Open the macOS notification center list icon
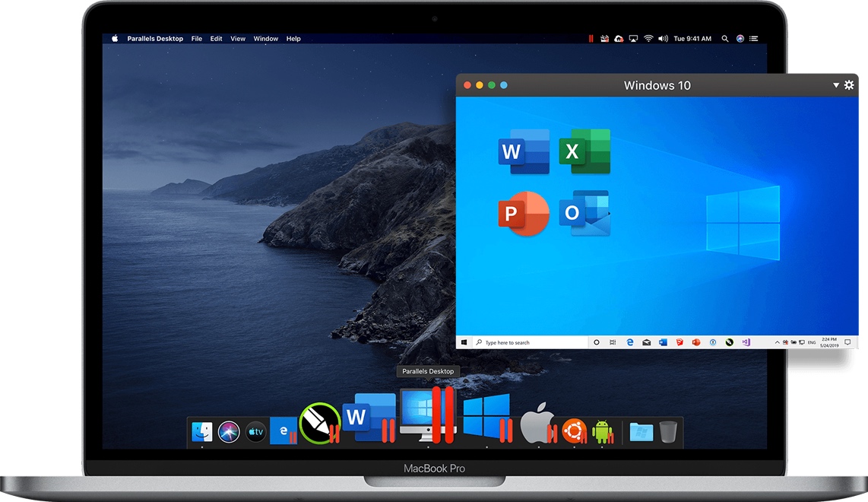This screenshot has height=502, width=868. [753, 38]
